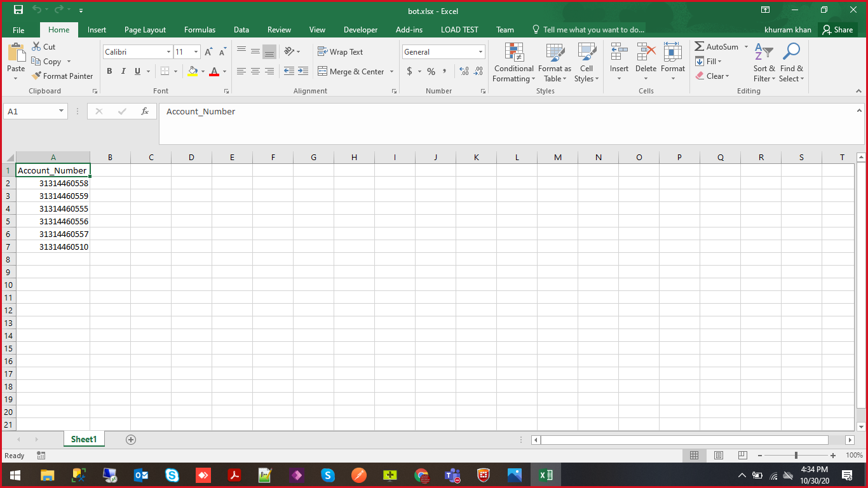Click the Format Painter brush icon
Viewport: 868px width, 488px height.
36,76
